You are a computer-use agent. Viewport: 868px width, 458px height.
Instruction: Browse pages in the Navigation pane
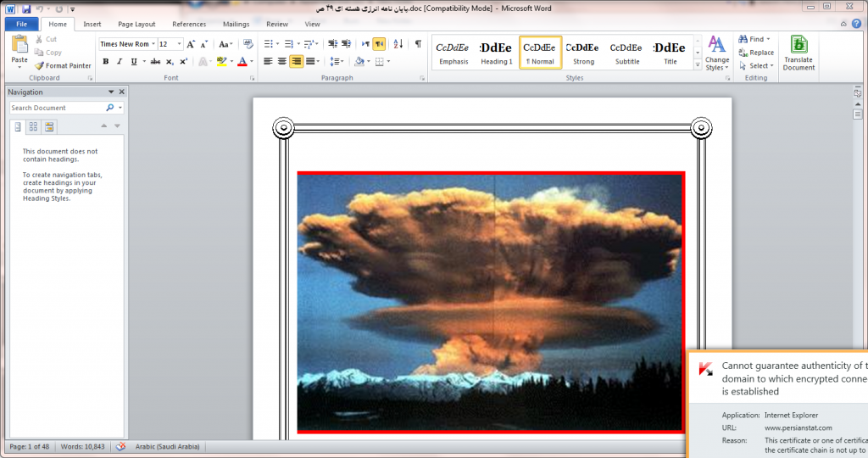tap(33, 126)
